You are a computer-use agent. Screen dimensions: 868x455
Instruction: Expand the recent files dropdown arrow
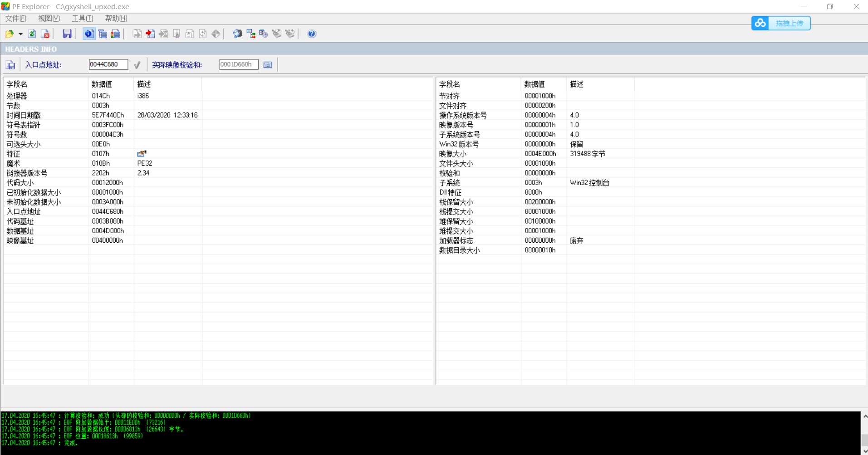20,34
